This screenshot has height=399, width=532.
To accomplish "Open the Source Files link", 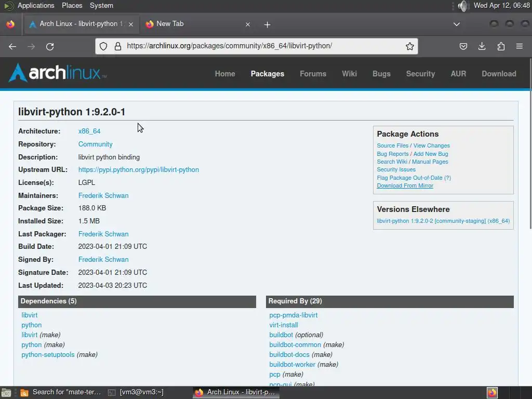I will click(393, 145).
